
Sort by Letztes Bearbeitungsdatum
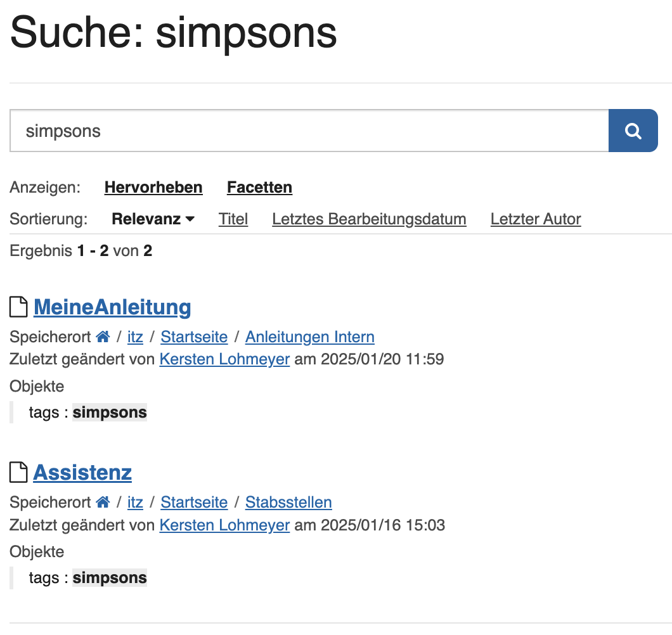click(369, 219)
